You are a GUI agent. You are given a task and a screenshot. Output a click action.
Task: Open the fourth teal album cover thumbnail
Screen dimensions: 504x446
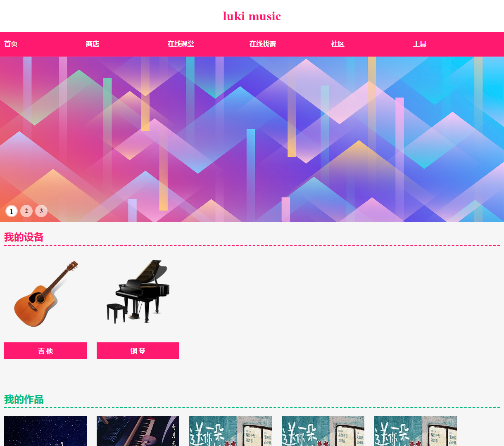tap(323, 431)
